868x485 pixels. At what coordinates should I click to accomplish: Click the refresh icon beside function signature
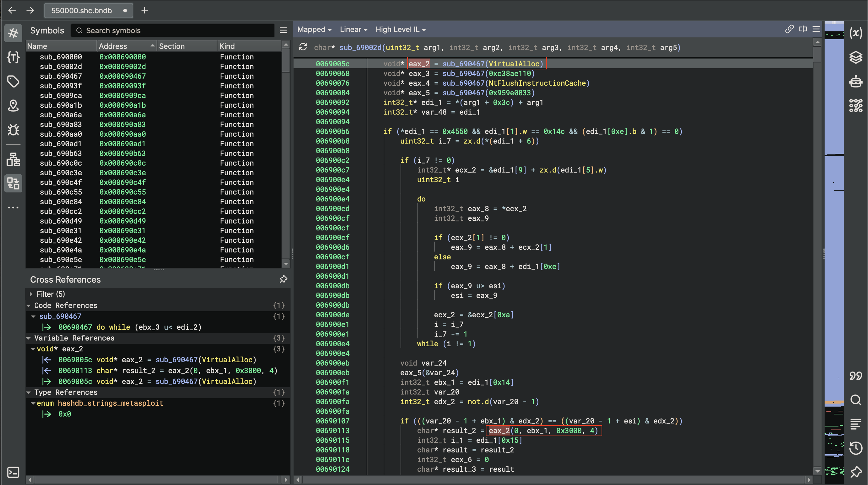point(303,47)
